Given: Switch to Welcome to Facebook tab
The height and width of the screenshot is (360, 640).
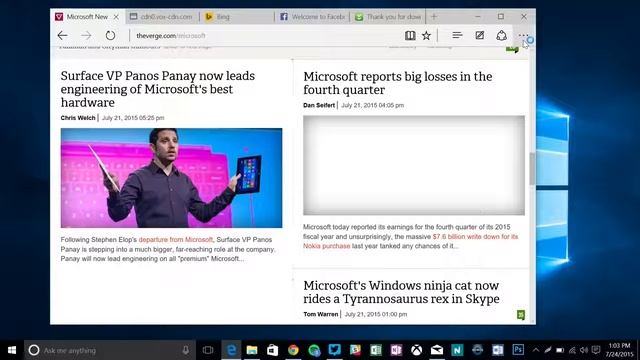Looking at the screenshot, I should pyautogui.click(x=312, y=17).
